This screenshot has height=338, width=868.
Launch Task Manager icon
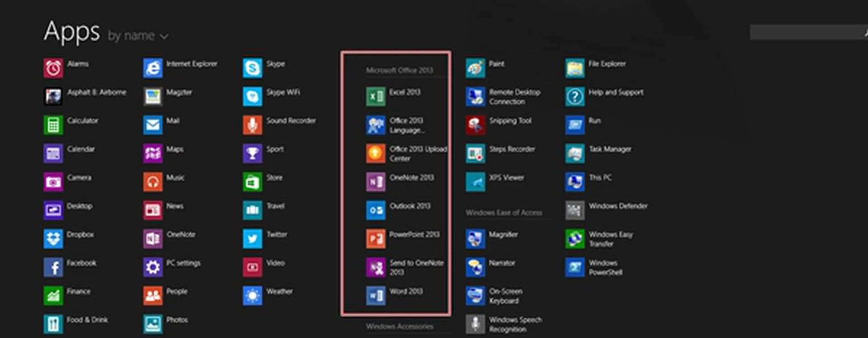click(575, 154)
